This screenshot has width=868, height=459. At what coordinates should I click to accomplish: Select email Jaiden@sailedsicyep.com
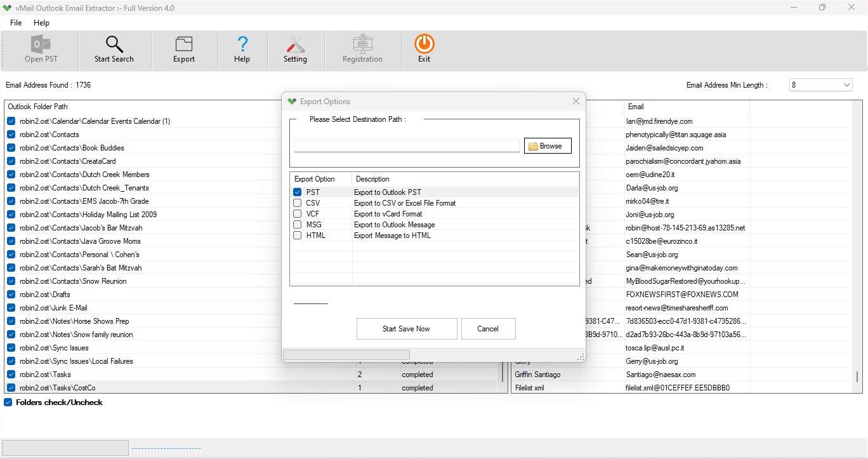point(664,148)
